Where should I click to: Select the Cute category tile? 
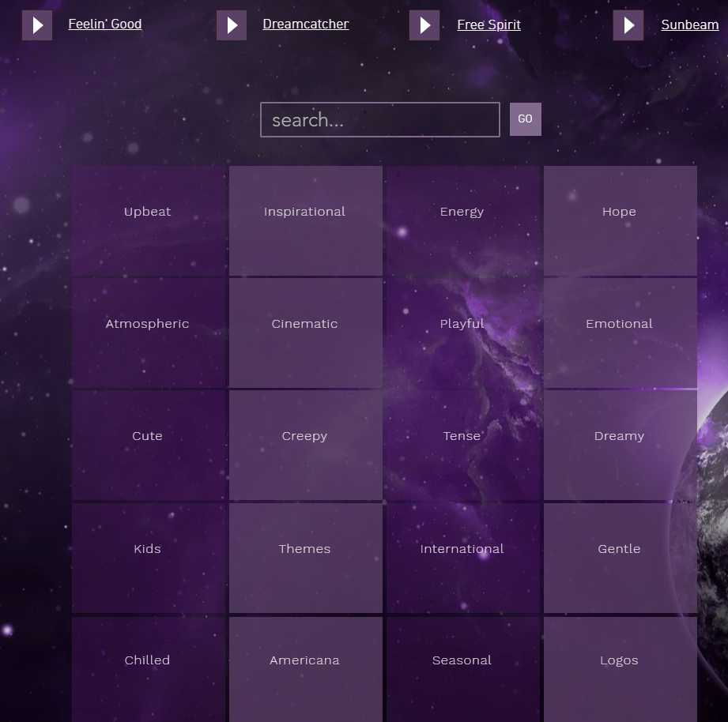click(x=149, y=446)
